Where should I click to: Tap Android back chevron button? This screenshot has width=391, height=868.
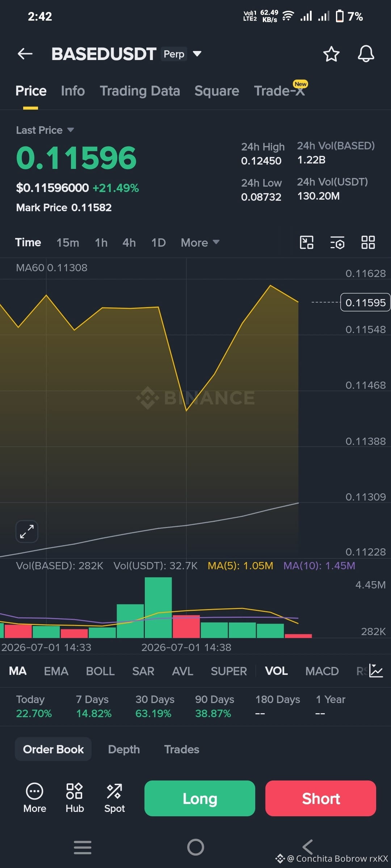[308, 847]
